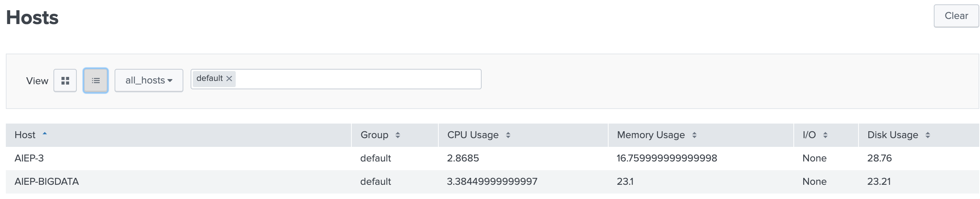This screenshot has width=980, height=199.
Task: Switch to list view icon
Action: 95,81
